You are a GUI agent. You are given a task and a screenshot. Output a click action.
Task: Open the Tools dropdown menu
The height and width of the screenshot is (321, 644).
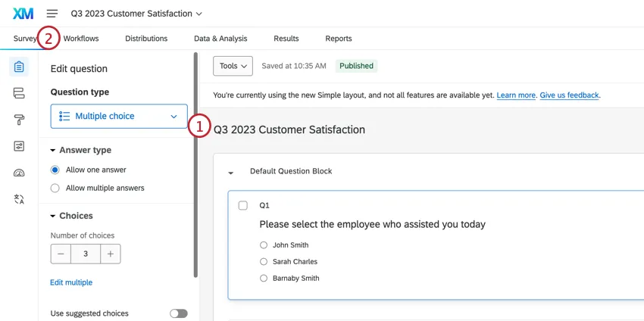[233, 66]
